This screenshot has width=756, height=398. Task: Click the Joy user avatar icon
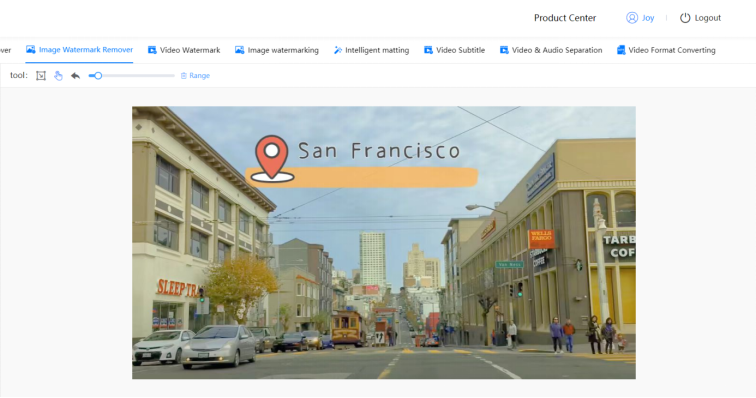(x=632, y=18)
